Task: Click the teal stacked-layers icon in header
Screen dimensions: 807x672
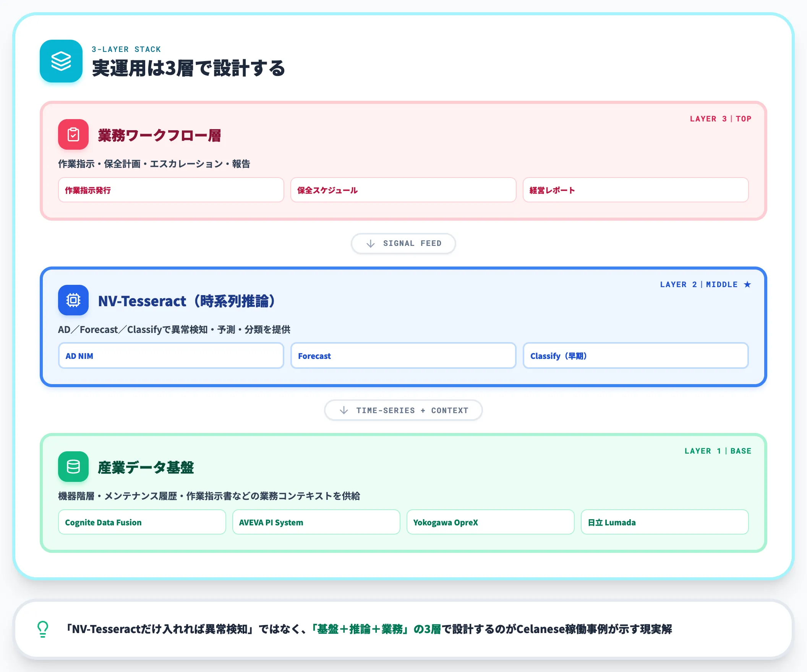Action: 61,61
